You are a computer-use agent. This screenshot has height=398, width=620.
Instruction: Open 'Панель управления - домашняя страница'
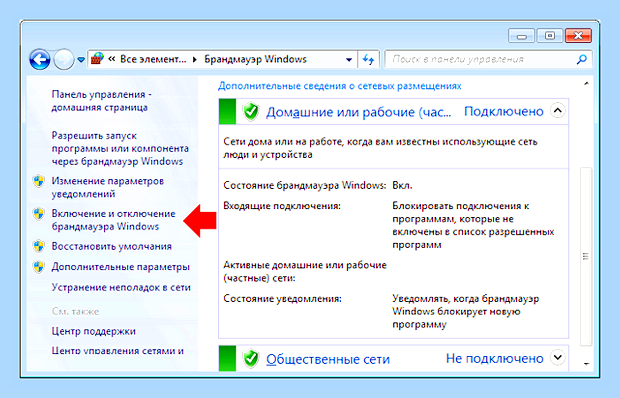(101, 101)
